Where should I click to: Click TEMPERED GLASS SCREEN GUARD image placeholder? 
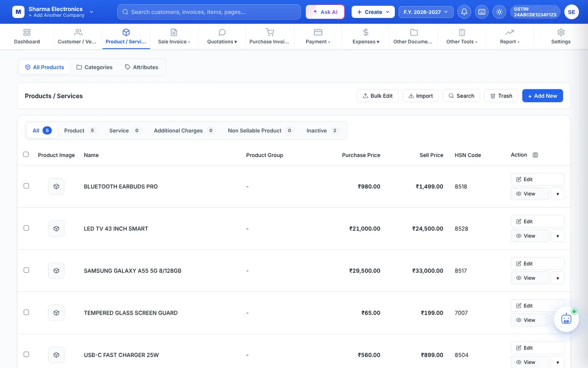56,313
